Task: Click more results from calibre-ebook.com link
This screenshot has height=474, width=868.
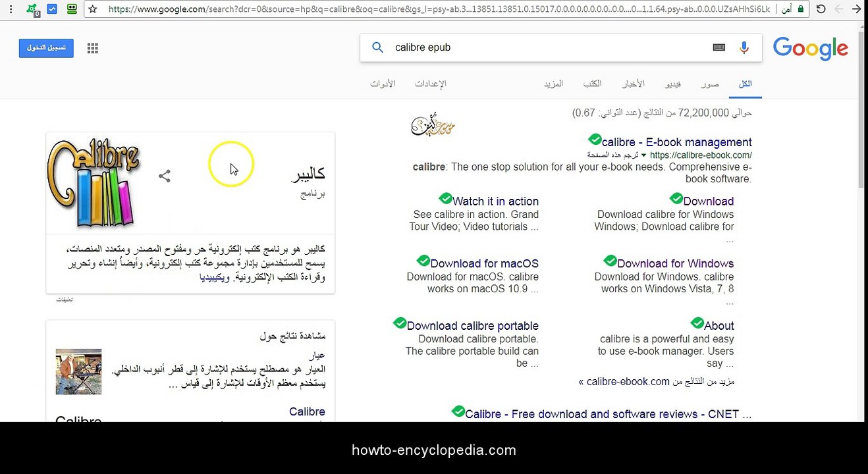Action: [x=657, y=382]
